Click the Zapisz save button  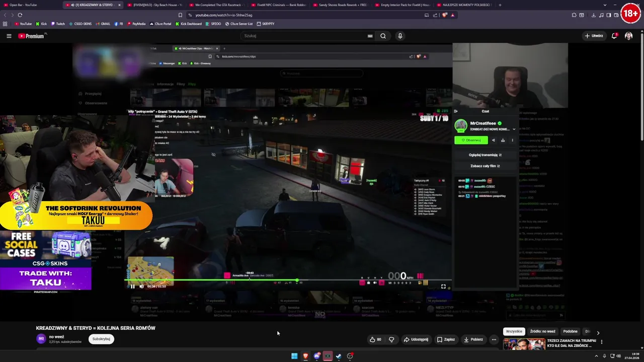[x=446, y=339]
